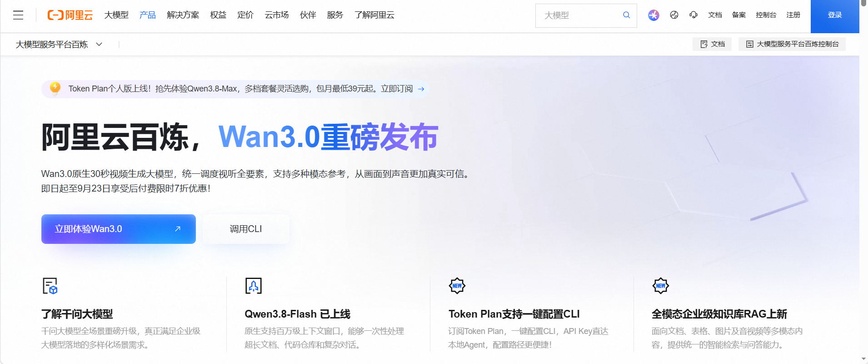Click the icon above Qwen3.8-Flash 已上线
Viewport: 868px width, 364px height.
[254, 286]
